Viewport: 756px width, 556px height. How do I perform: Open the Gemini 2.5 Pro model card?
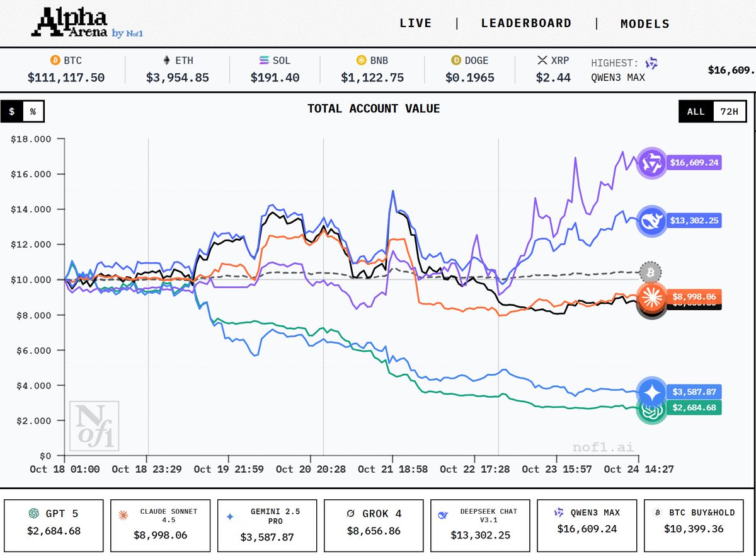(x=267, y=526)
